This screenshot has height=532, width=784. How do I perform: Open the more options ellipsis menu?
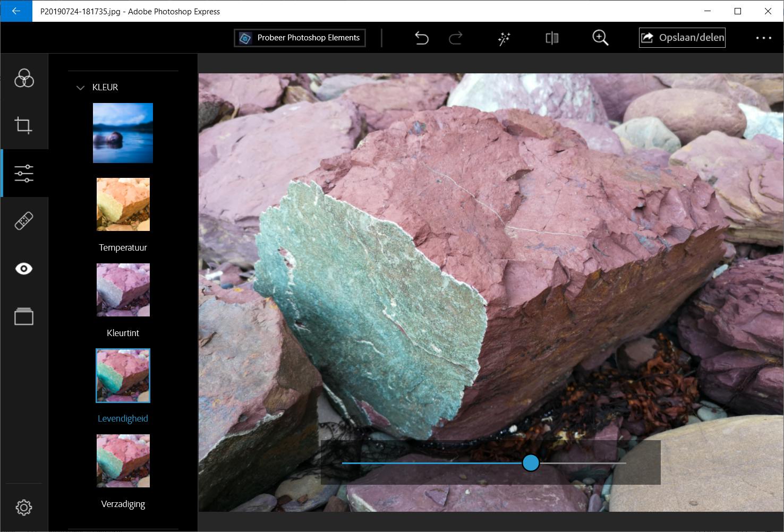764,38
